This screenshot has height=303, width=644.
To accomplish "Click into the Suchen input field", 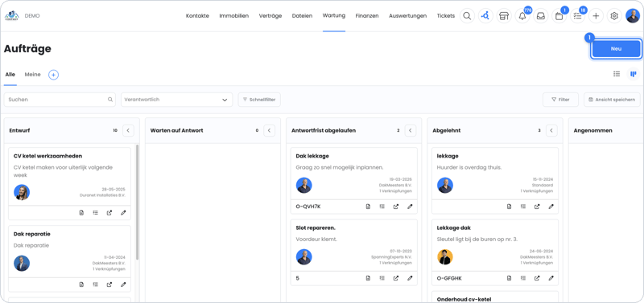I will pyautogui.click(x=60, y=100).
